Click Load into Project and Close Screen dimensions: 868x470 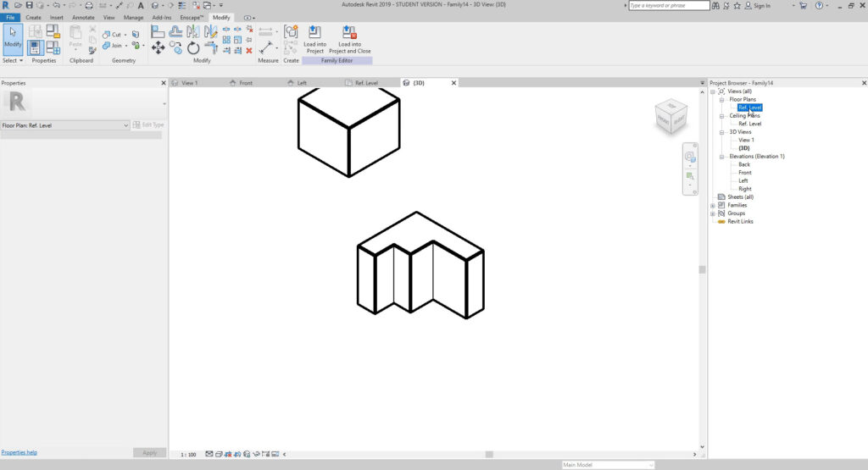[x=349, y=38]
